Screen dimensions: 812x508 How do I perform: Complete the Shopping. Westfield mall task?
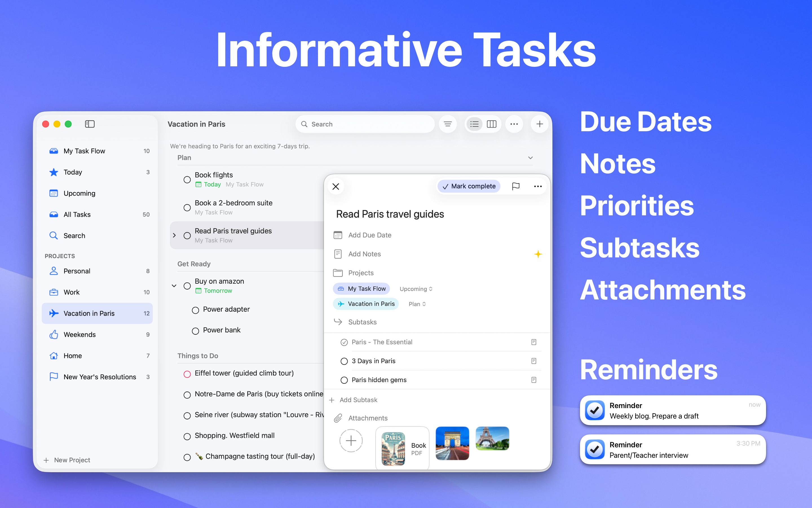pyautogui.click(x=187, y=436)
